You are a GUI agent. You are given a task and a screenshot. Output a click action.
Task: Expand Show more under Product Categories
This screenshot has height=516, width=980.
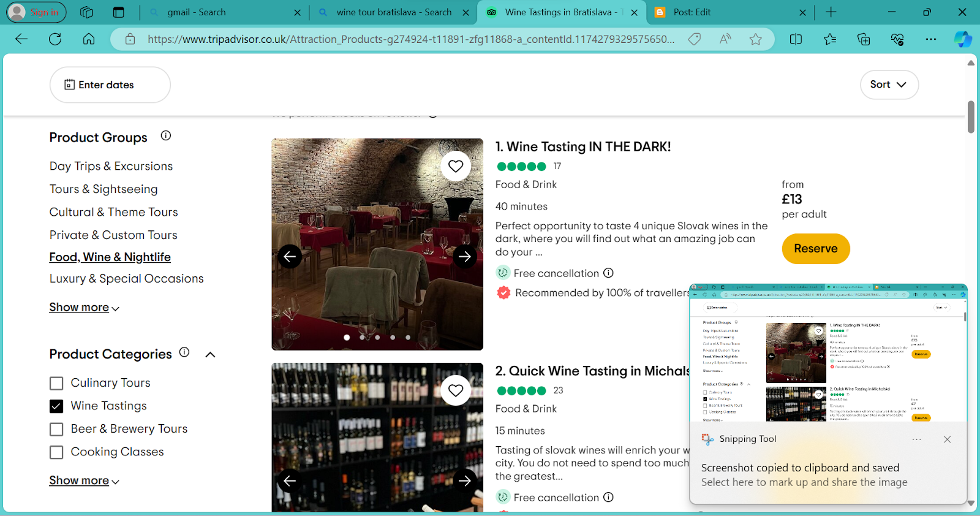84,480
